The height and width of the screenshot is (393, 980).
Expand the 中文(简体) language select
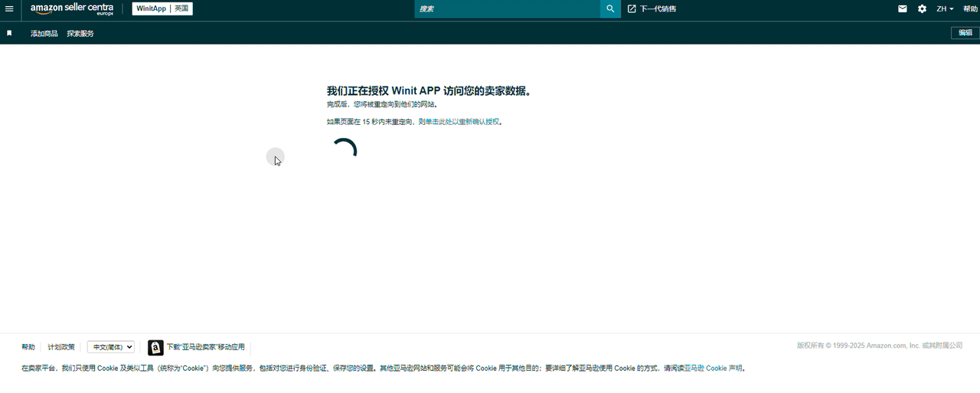click(111, 347)
